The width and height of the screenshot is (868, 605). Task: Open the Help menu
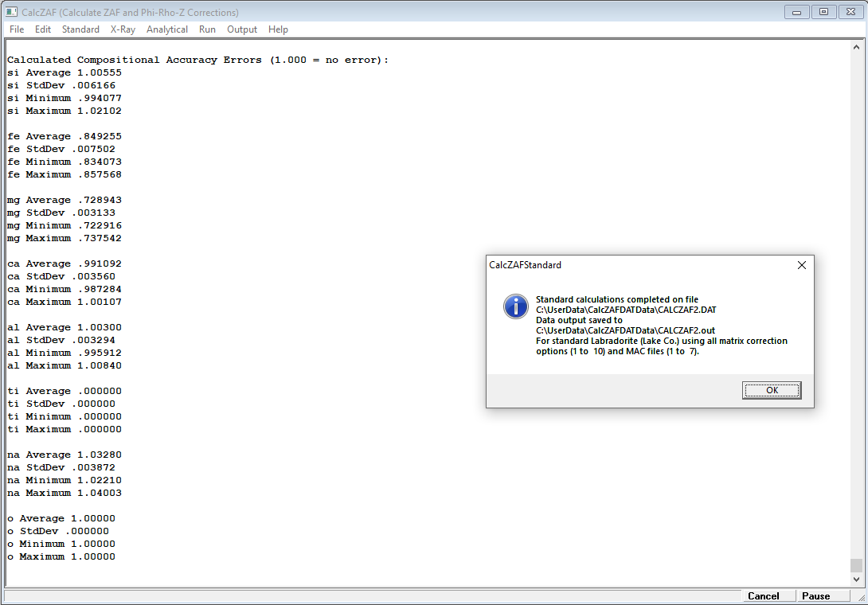[278, 29]
